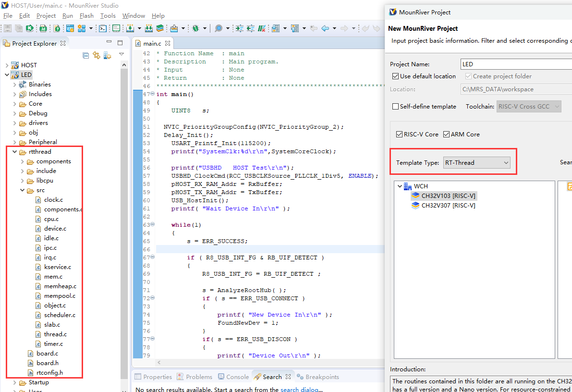Expand the Peripheral folder
572x392 pixels.
15,142
